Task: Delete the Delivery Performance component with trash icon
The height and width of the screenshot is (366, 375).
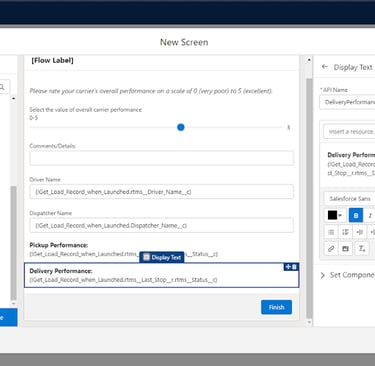Action: (294, 267)
